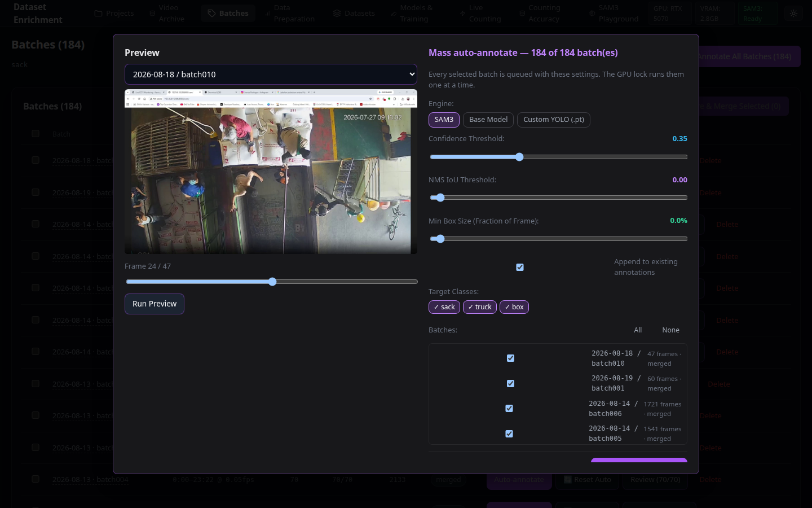Open the preview batch dropdown

click(x=271, y=74)
